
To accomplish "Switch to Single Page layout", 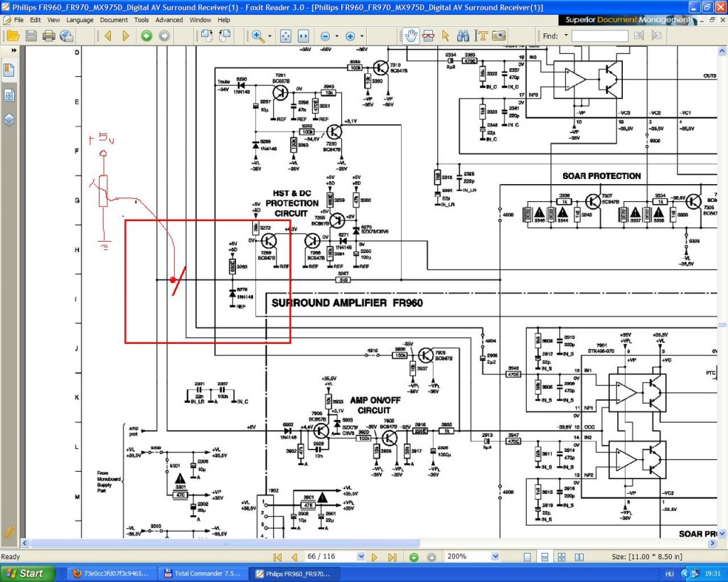I will click(x=528, y=557).
